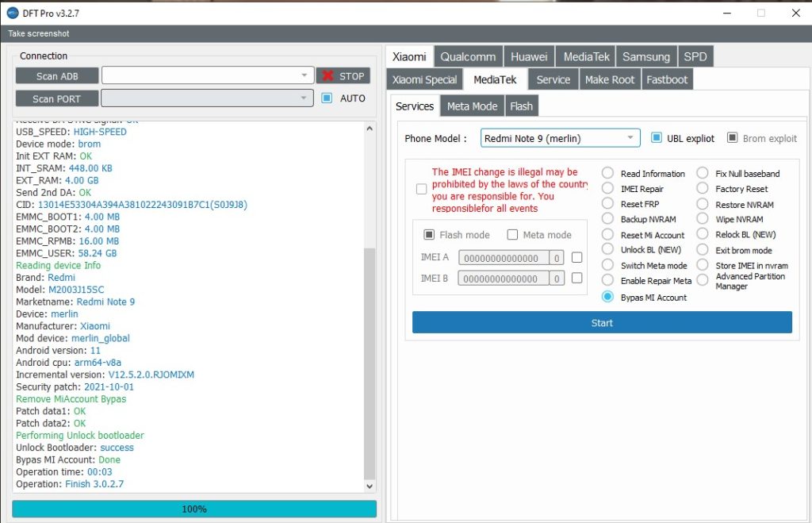Select IMEI Repair radio option
The image size is (812, 523).
click(607, 189)
